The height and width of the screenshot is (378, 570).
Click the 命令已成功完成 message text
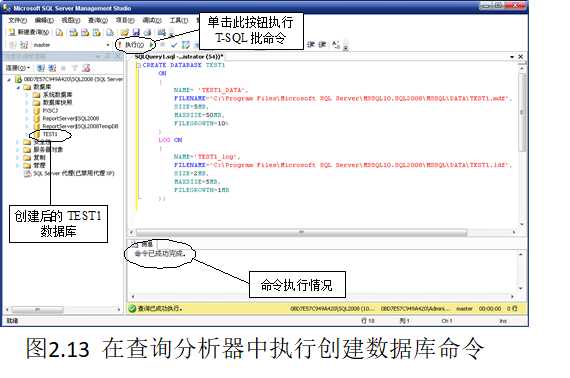click(160, 253)
